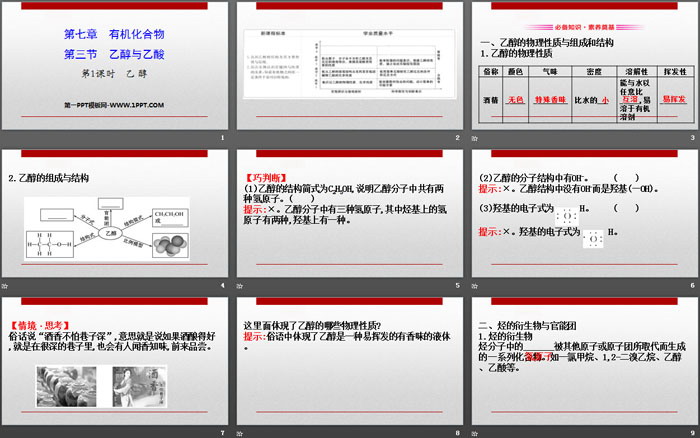
Task: Click the animation star icon under slide 6
Action: pos(475,286)
